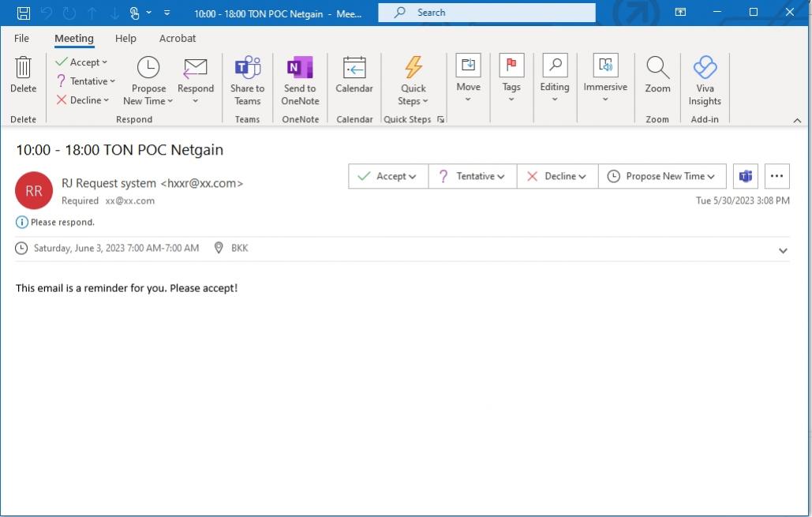Image resolution: width=812 pixels, height=517 pixels.
Task: Open Viva Insights add-in
Action: tap(704, 79)
